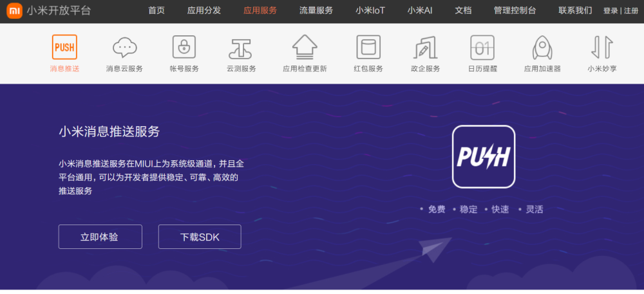Screen dimensions: 644x294
Task: Click the 消息云服务 label
Action: tap(124, 69)
